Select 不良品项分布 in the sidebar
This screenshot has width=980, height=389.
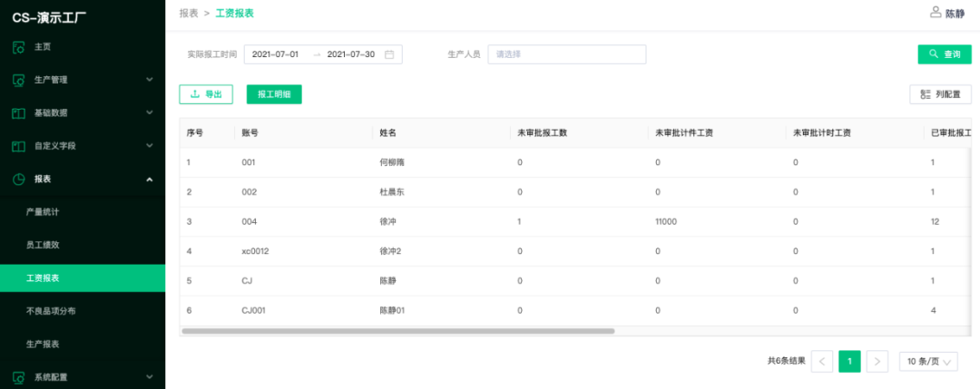51,311
